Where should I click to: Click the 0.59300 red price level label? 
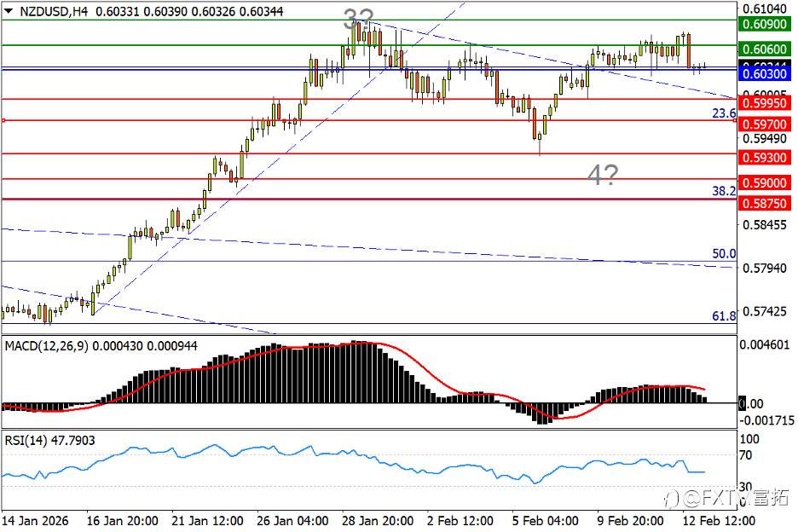(x=765, y=158)
